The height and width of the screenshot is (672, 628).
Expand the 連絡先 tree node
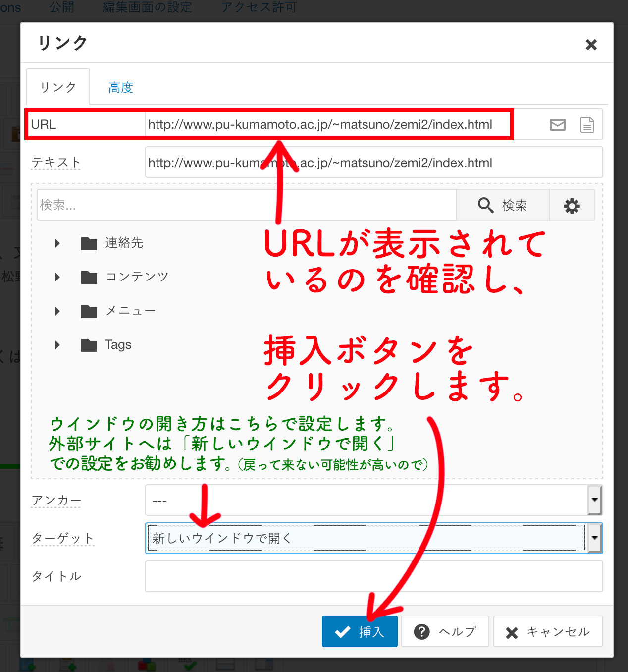[57, 243]
